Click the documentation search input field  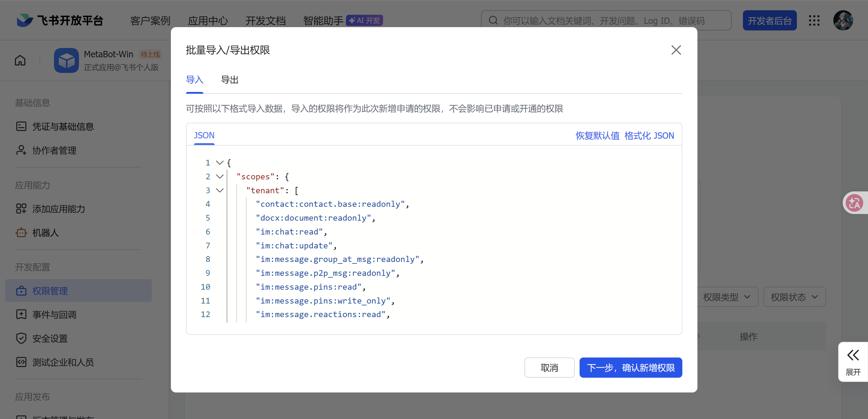coord(606,20)
